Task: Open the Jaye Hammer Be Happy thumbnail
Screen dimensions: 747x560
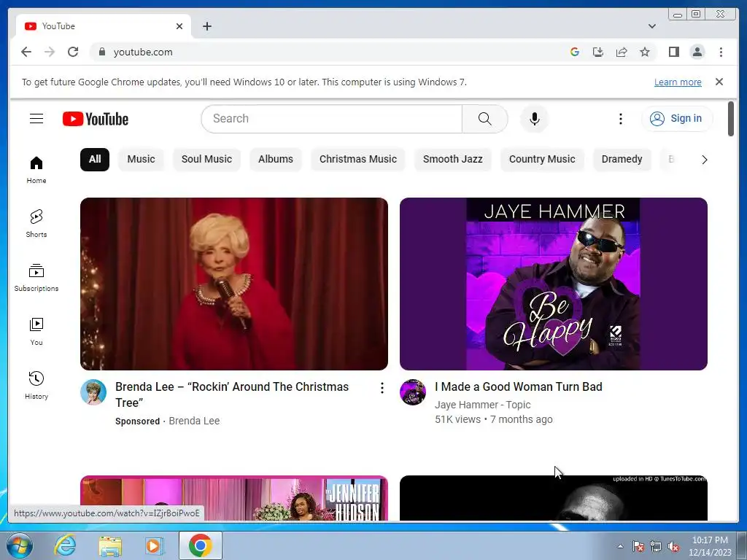Action: [x=554, y=284]
